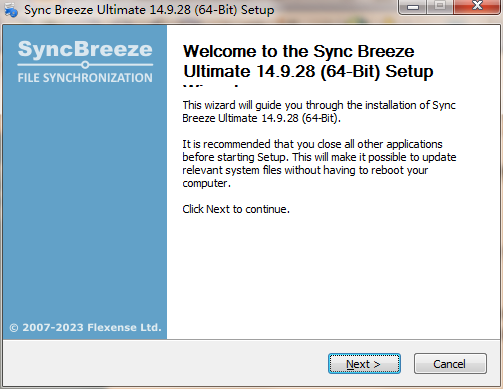Close the Setup window with the X button
Screen dimensions: 503x389
[x=477, y=6]
